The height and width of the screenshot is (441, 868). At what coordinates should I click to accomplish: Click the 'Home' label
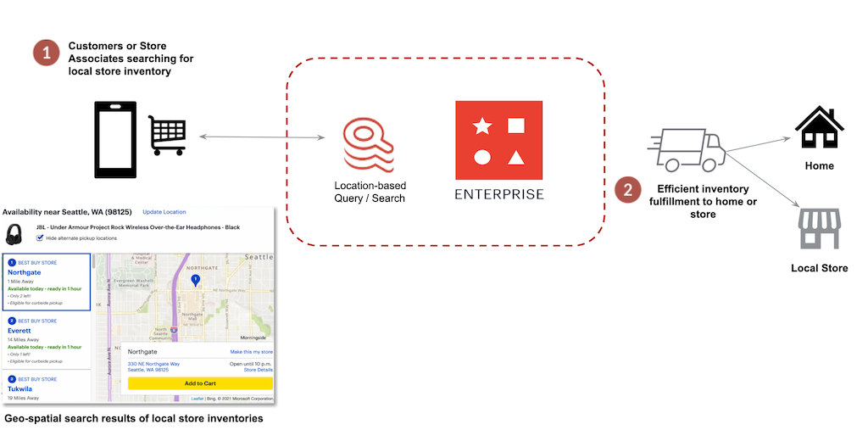[x=820, y=165]
